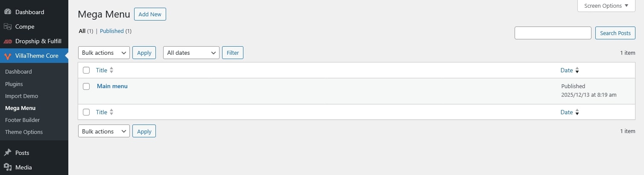The height and width of the screenshot is (175, 644).
Task: Click the sort arrows beside top Date header
Action: tap(577, 70)
